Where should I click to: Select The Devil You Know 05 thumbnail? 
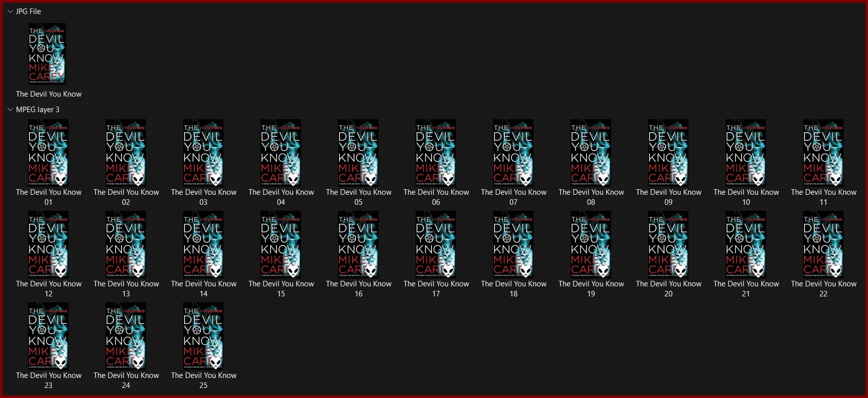358,153
